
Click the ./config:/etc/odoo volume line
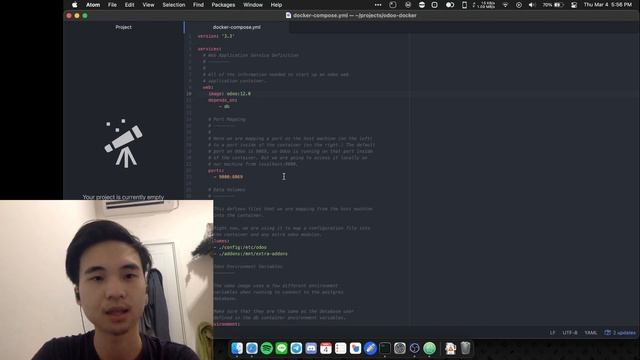(x=240, y=247)
